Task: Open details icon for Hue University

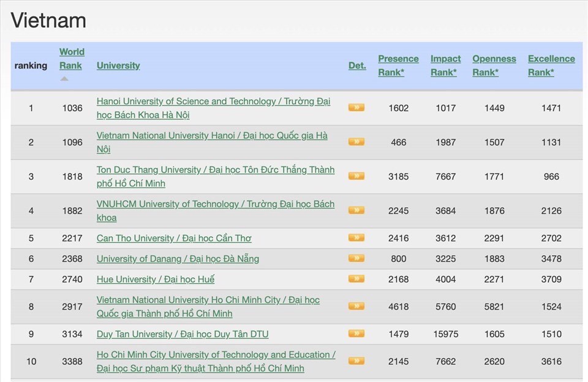Action: (x=356, y=279)
